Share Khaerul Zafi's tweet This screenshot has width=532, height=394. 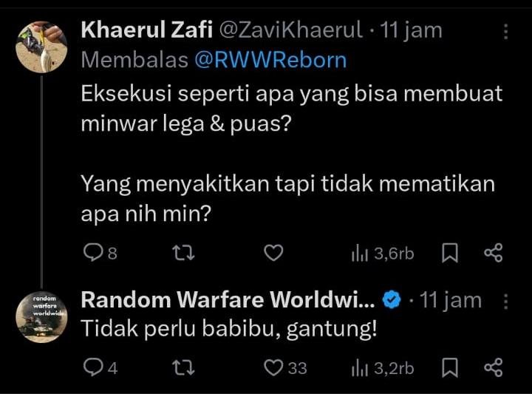click(x=494, y=253)
